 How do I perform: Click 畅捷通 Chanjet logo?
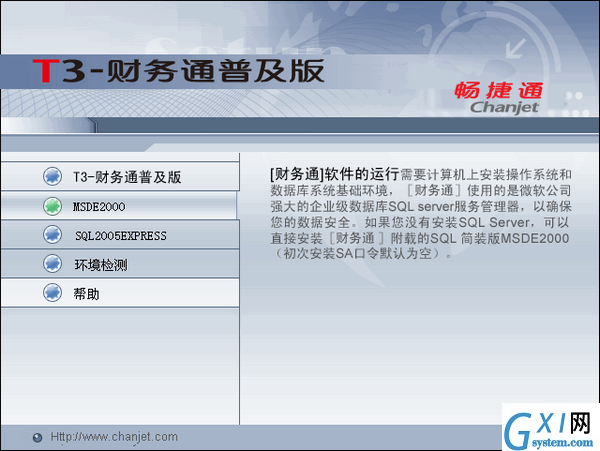[499, 98]
